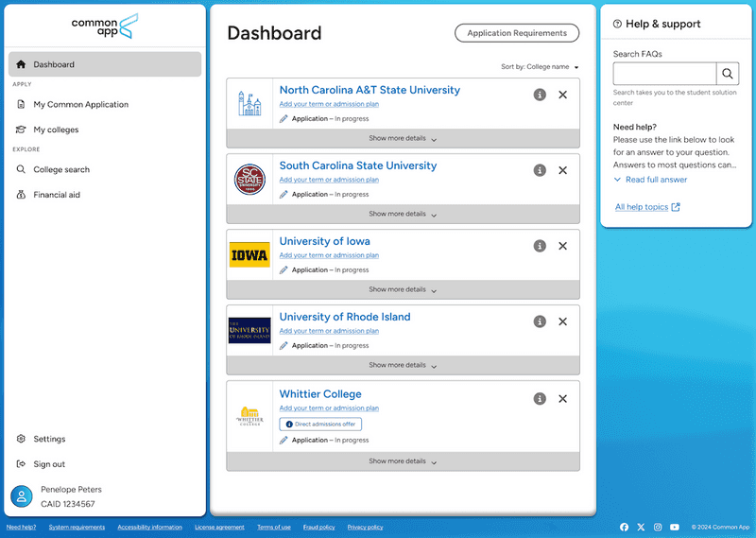Add term for Whittier College

coord(329,408)
